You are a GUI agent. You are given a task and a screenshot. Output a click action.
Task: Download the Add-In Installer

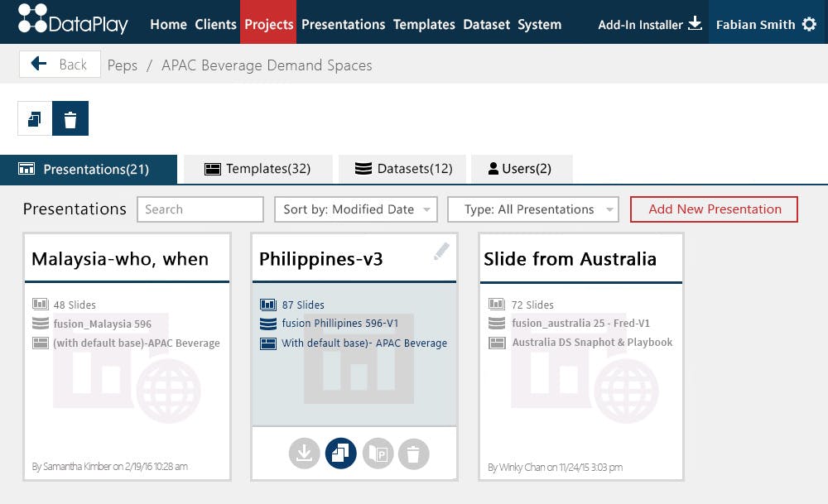(x=649, y=24)
